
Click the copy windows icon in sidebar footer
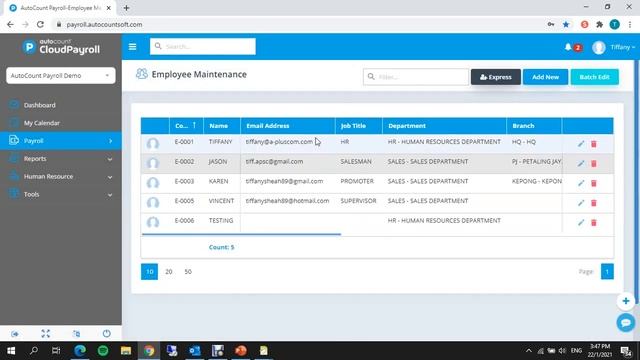tap(76, 333)
